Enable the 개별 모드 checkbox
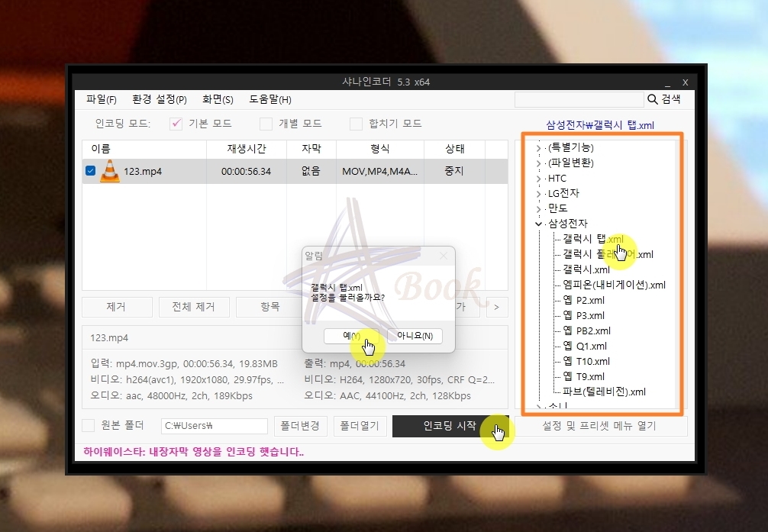 pyautogui.click(x=266, y=124)
